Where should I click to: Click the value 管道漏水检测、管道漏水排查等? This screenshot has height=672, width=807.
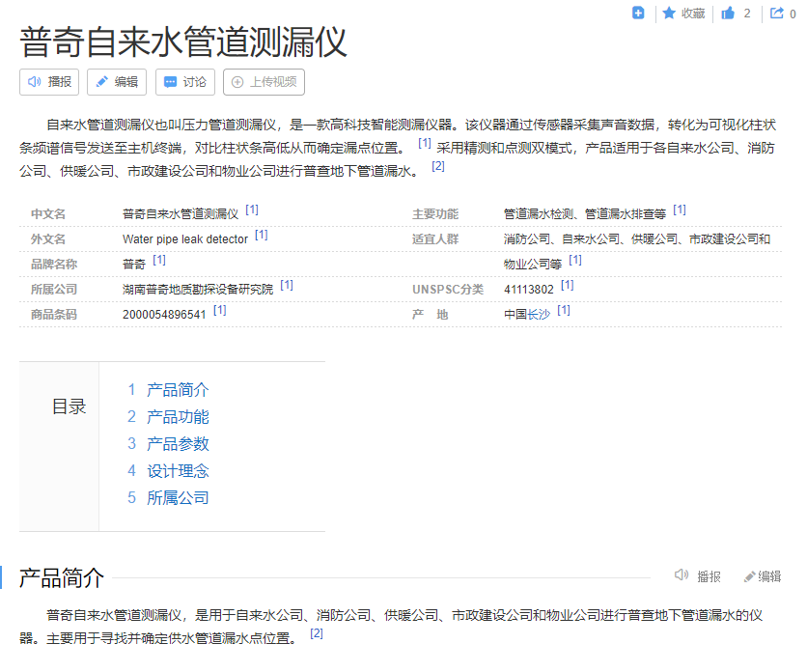[x=585, y=213]
